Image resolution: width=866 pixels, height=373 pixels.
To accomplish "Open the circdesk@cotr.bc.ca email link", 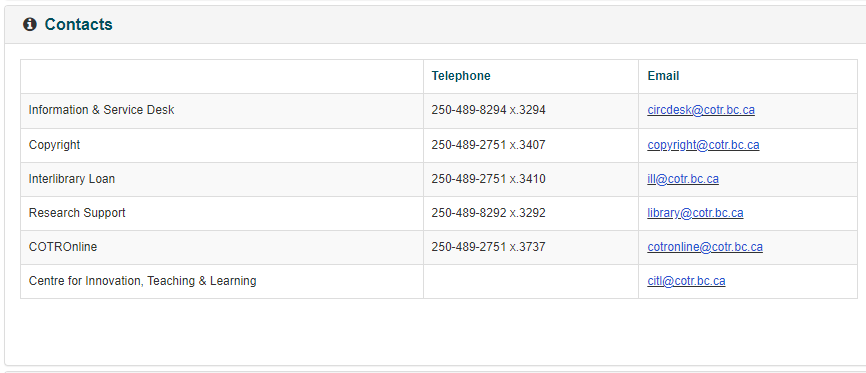I will coord(701,110).
